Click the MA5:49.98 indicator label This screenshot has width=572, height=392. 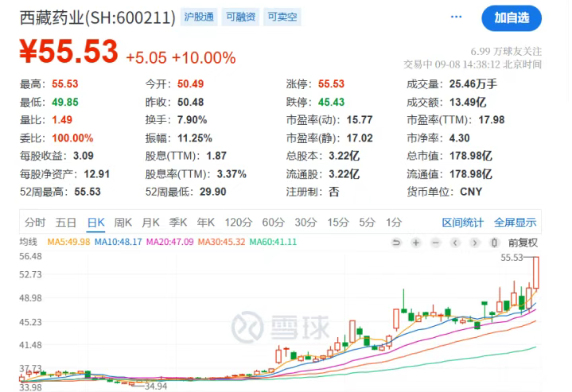coord(68,243)
